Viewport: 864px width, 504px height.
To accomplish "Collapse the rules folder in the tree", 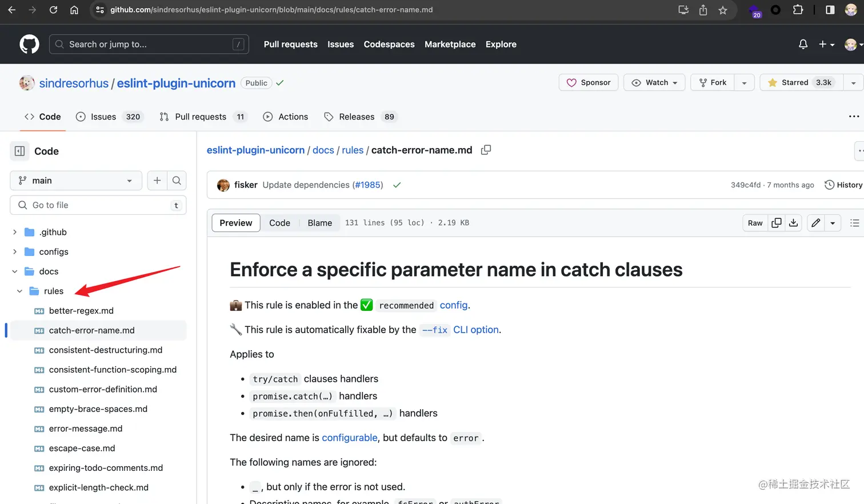I will [19, 291].
